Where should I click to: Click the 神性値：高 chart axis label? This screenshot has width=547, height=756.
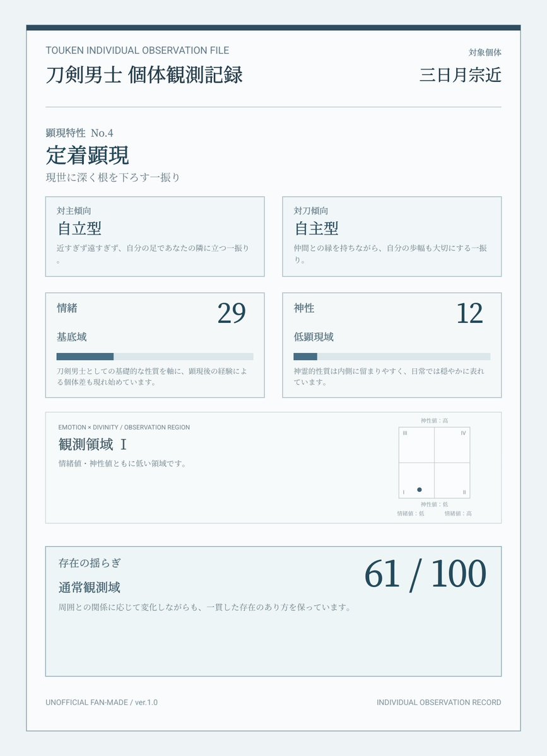tap(434, 421)
